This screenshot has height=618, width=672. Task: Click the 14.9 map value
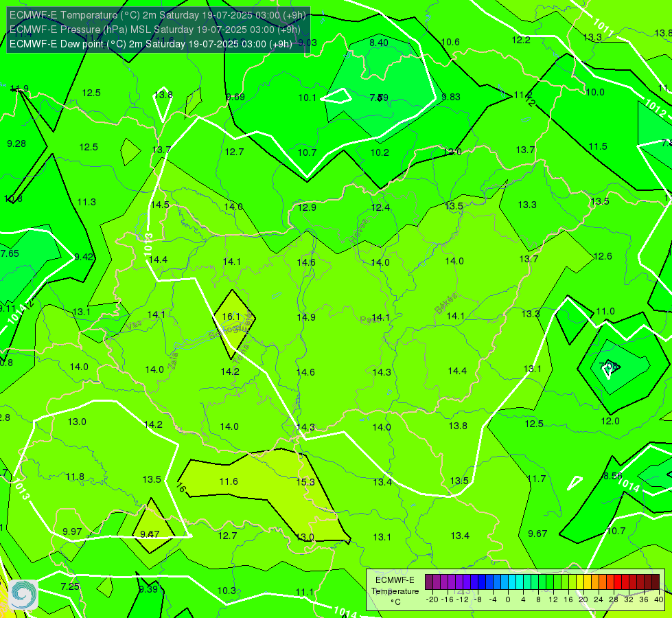pos(306,317)
